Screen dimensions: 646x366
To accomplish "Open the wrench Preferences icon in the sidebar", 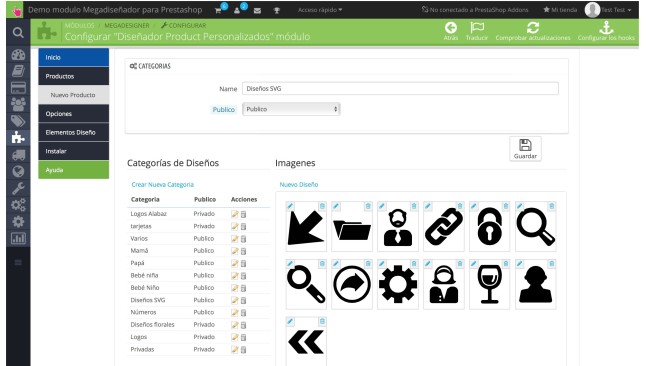I will pos(18,188).
